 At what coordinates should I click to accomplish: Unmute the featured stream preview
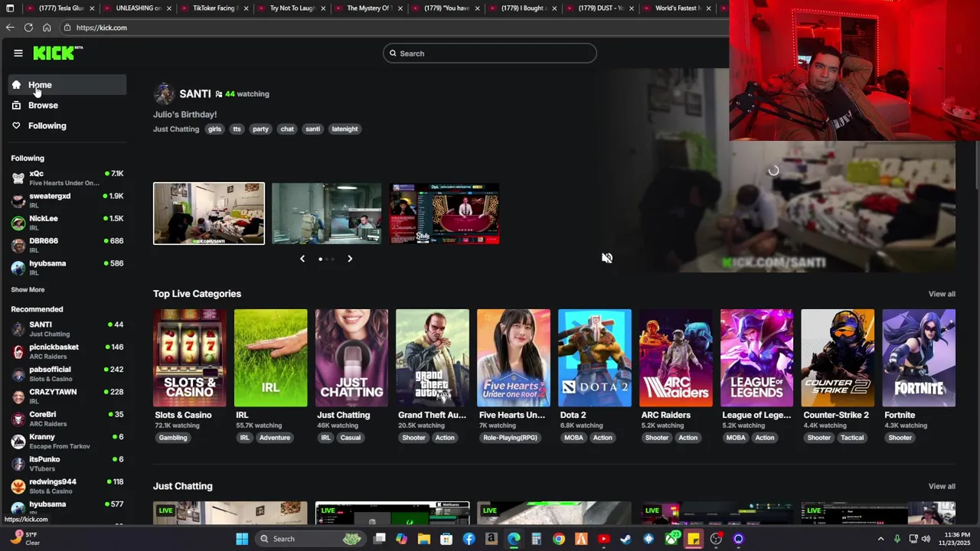point(607,258)
